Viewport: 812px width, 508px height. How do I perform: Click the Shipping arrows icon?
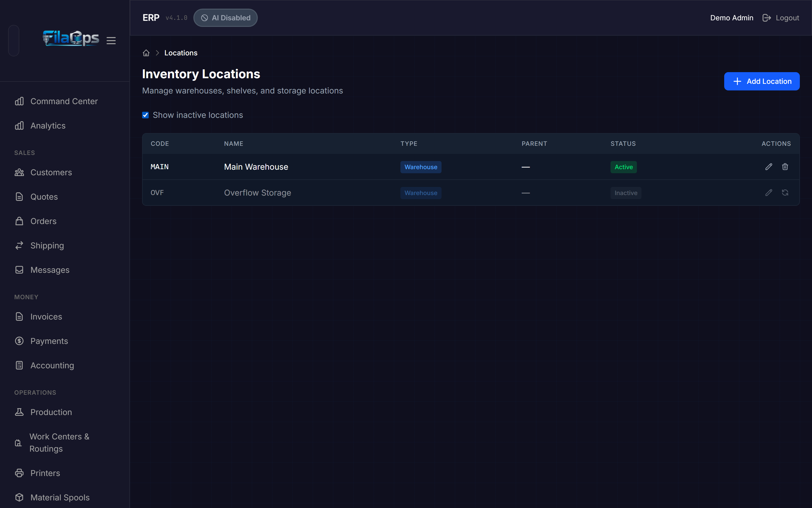point(20,246)
